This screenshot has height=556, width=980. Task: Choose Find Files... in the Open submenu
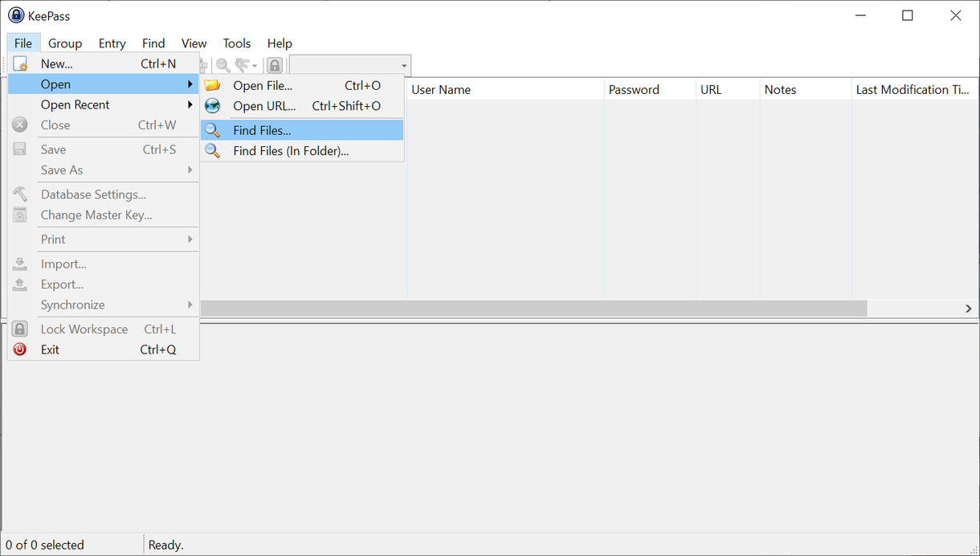pyautogui.click(x=302, y=130)
